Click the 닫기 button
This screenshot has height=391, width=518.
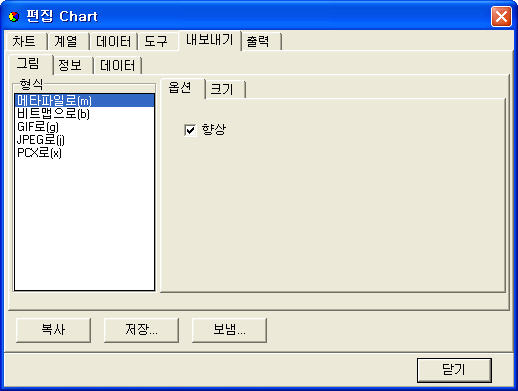pos(454,370)
